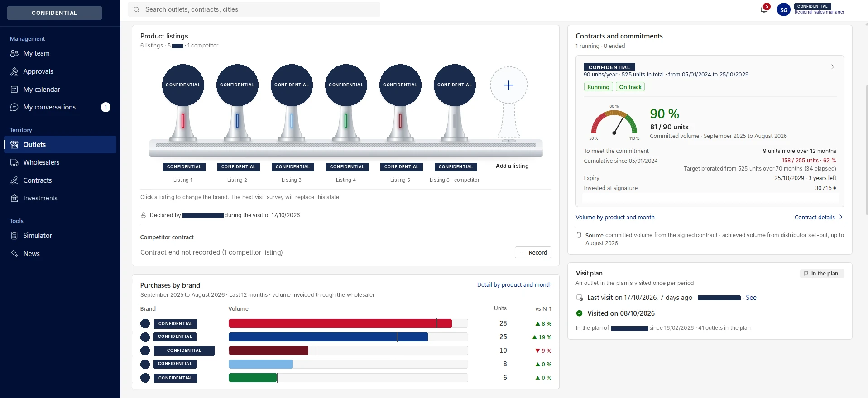Click the Approvals icon in sidebar
Viewport: 868px width, 398px height.
click(14, 71)
